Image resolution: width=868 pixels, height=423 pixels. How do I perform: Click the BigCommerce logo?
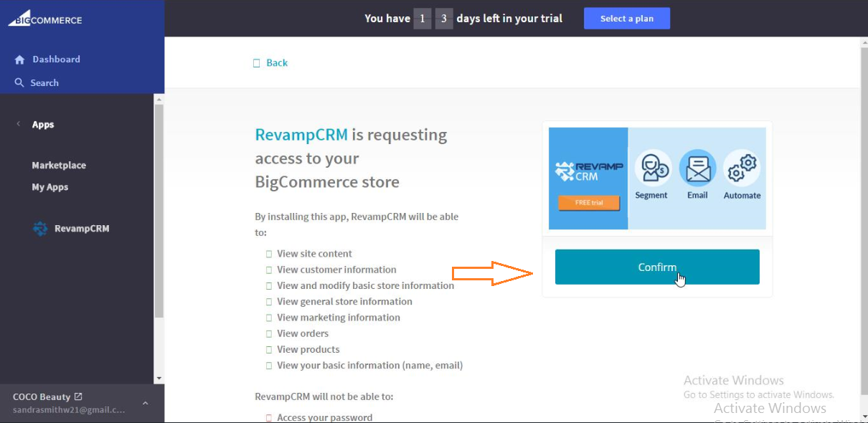pyautogui.click(x=45, y=18)
